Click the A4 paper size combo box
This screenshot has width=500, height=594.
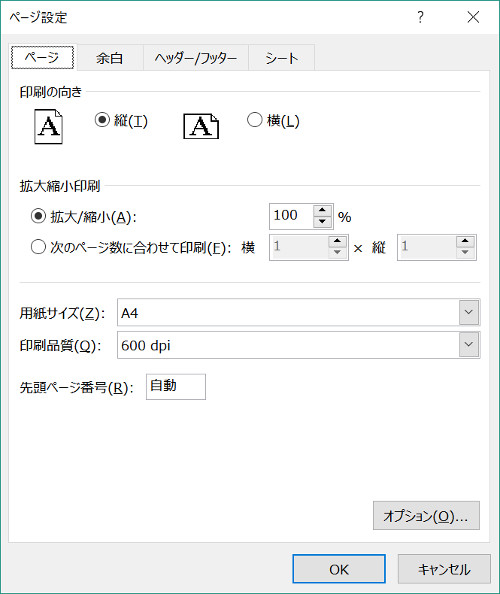(298, 312)
